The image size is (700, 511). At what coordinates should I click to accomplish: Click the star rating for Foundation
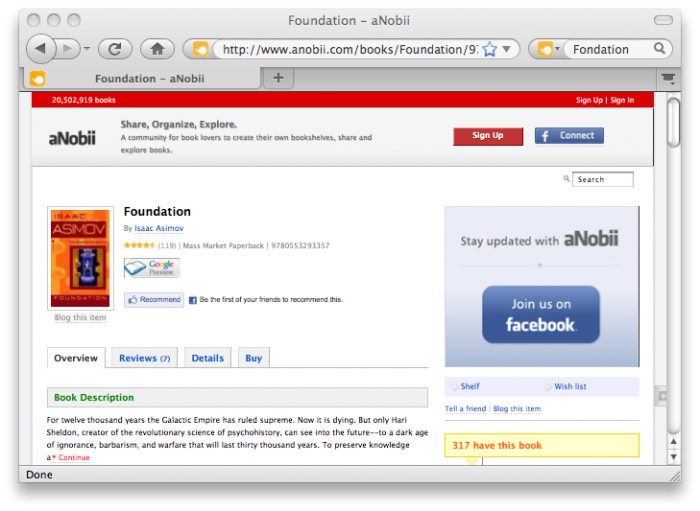pyautogui.click(x=139, y=245)
